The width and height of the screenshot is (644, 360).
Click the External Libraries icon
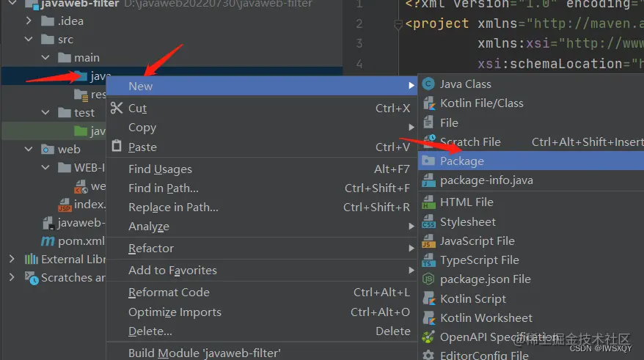32,259
